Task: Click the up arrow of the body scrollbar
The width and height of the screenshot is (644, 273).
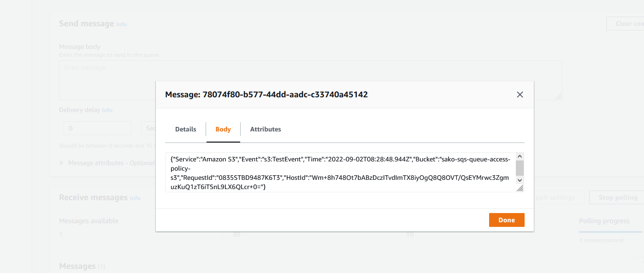Action: 520,157
